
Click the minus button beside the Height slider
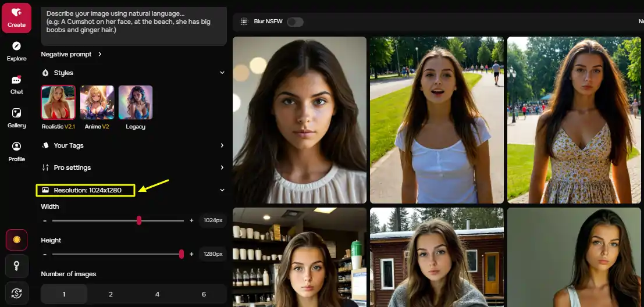(x=45, y=254)
